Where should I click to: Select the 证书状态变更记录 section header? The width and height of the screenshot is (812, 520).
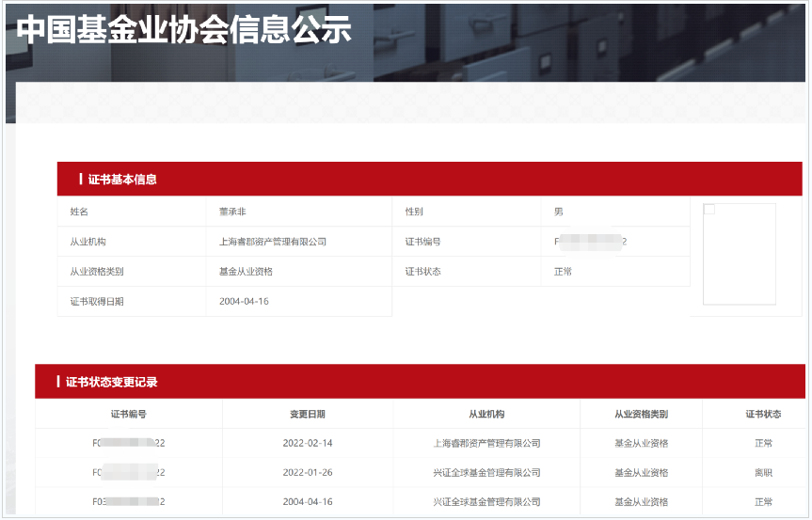click(x=112, y=382)
